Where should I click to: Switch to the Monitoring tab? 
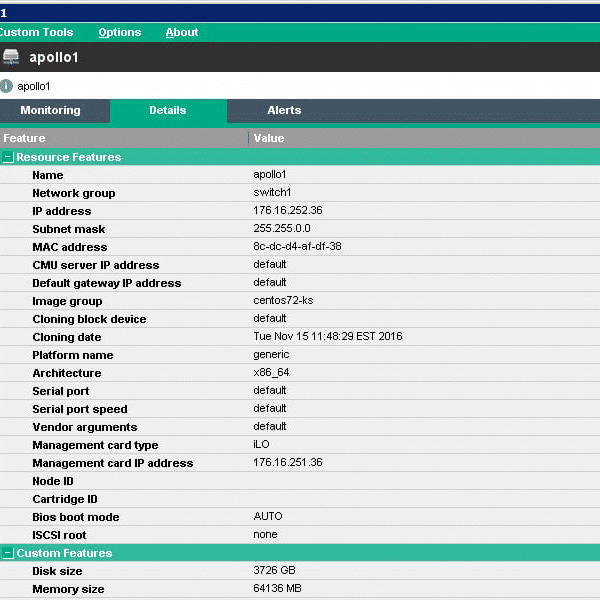50,111
